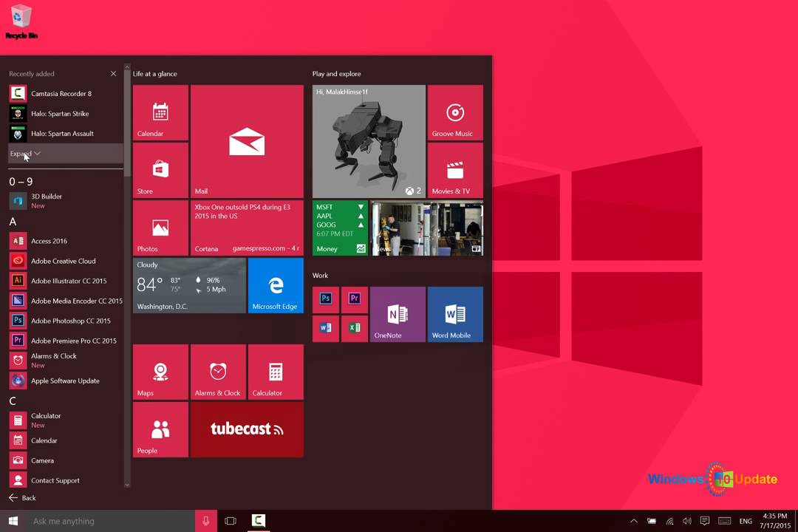Open Halo: Spartan Strike from list
This screenshot has width=798, height=532.
click(66, 114)
